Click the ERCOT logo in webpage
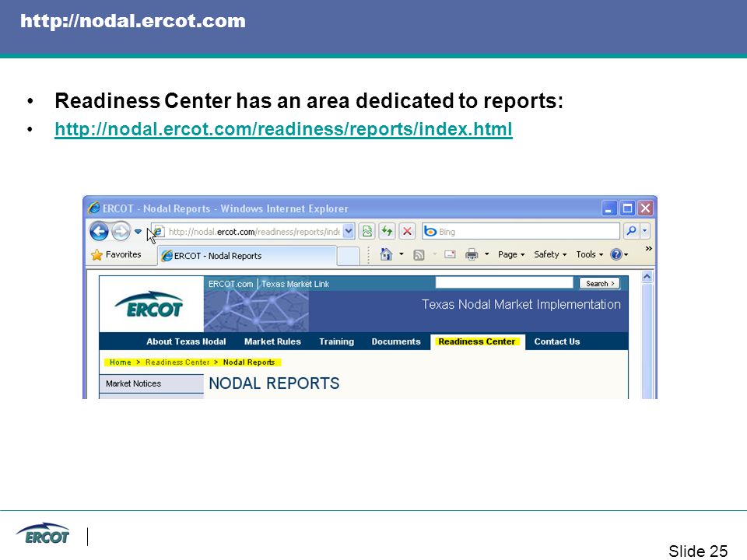Image resolution: width=747 pixels, height=560 pixels. tap(149, 305)
